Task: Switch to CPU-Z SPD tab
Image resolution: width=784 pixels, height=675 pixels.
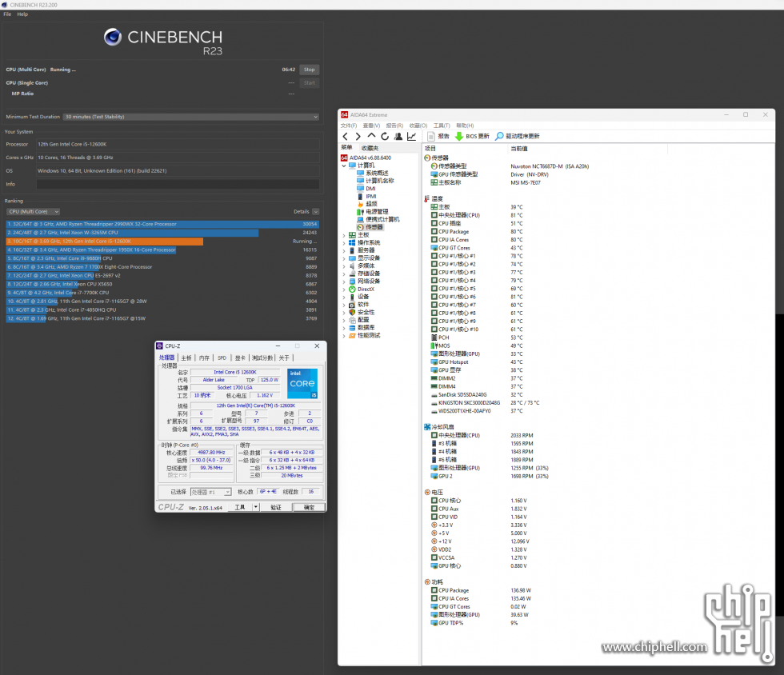Action: pyautogui.click(x=222, y=358)
